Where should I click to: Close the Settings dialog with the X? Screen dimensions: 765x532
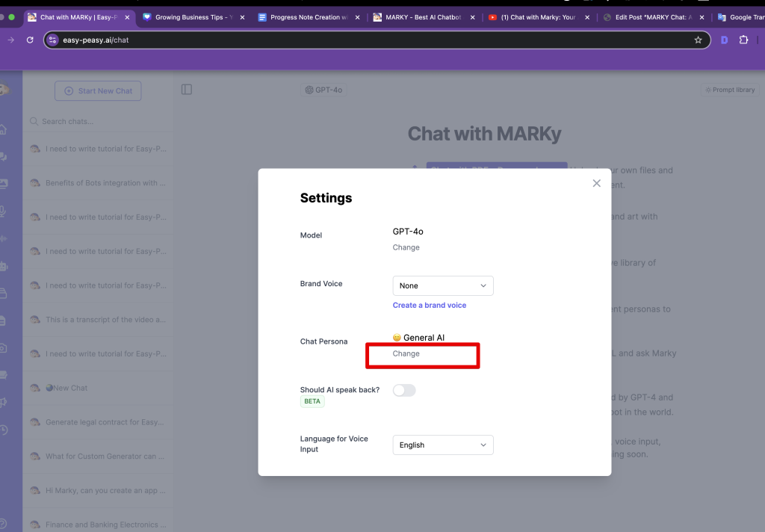pos(596,183)
